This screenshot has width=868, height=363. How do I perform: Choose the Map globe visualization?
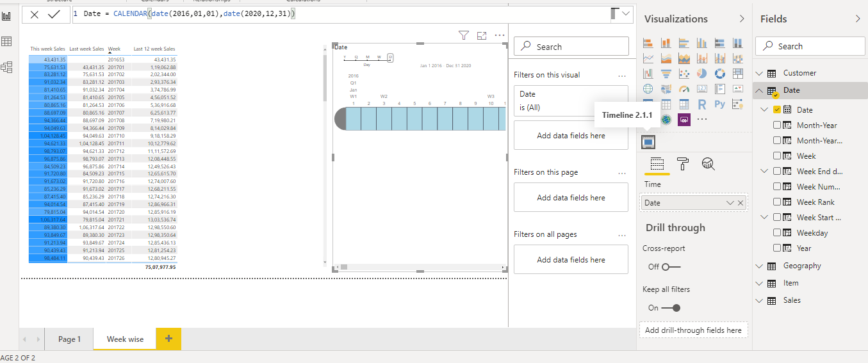point(648,89)
